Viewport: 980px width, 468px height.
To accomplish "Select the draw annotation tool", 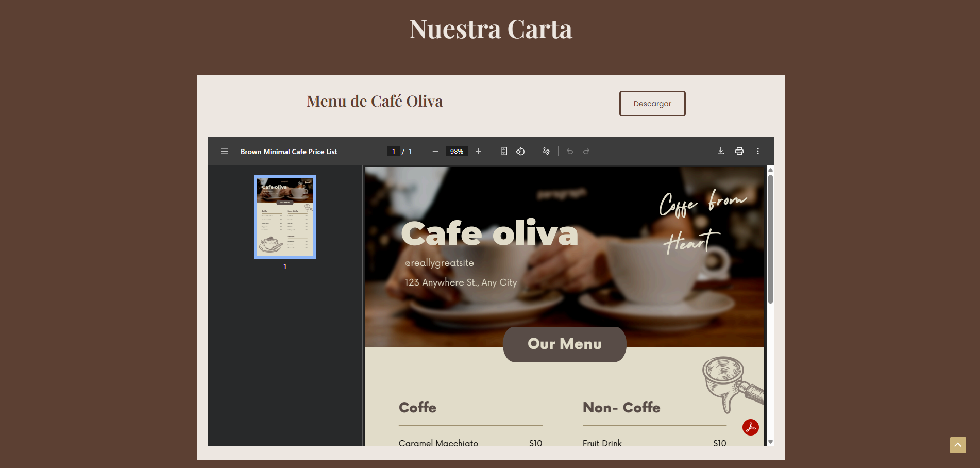I will tap(547, 151).
